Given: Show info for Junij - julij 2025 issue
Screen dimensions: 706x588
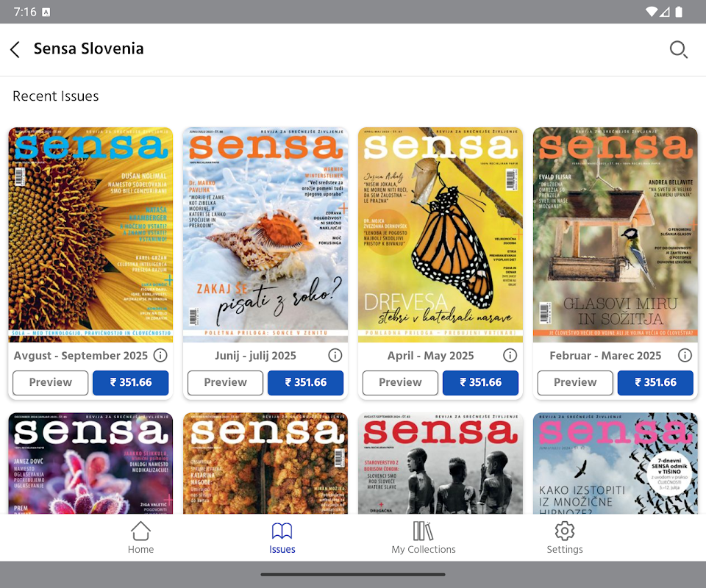Looking at the screenshot, I should coord(335,356).
